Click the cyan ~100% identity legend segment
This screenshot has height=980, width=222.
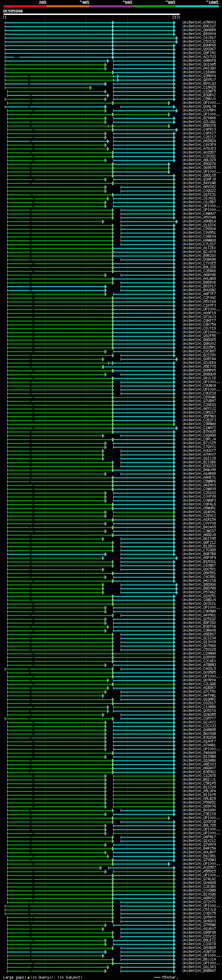tap(197, 6)
